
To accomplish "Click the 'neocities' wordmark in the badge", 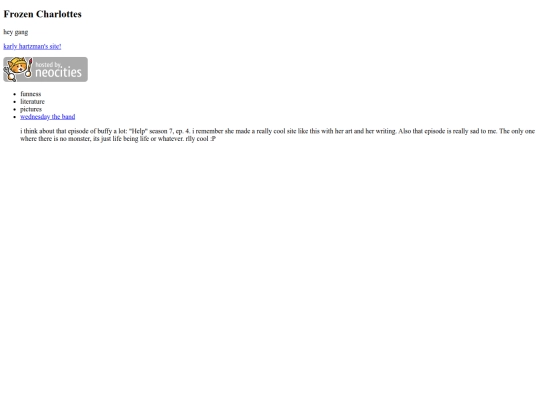I will pyautogui.click(x=58, y=72).
